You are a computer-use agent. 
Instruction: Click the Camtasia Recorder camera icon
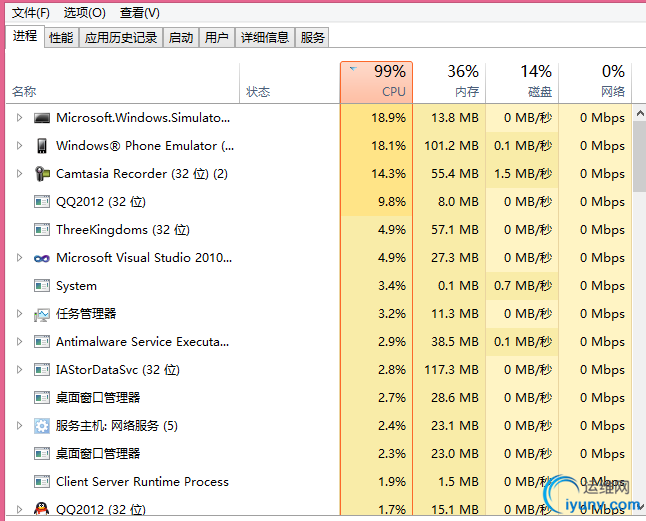click(42, 174)
